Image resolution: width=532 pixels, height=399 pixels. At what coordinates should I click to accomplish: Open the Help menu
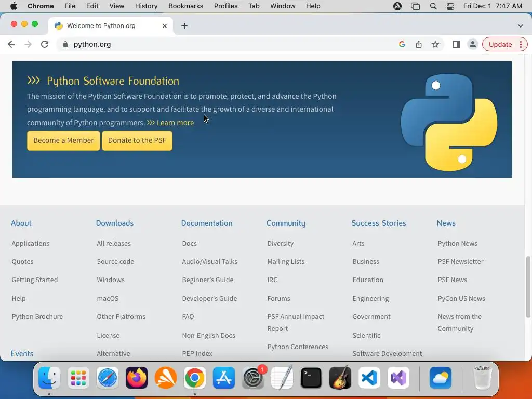313,6
